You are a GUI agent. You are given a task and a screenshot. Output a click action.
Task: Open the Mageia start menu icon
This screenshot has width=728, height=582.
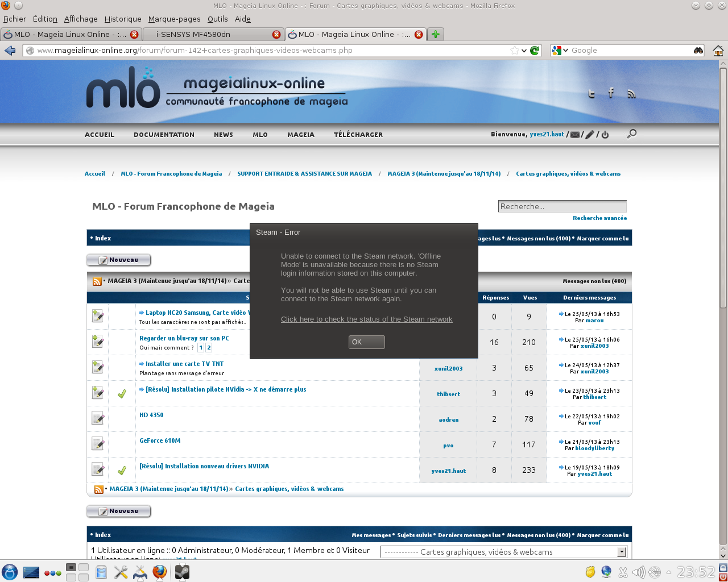tap(10, 572)
